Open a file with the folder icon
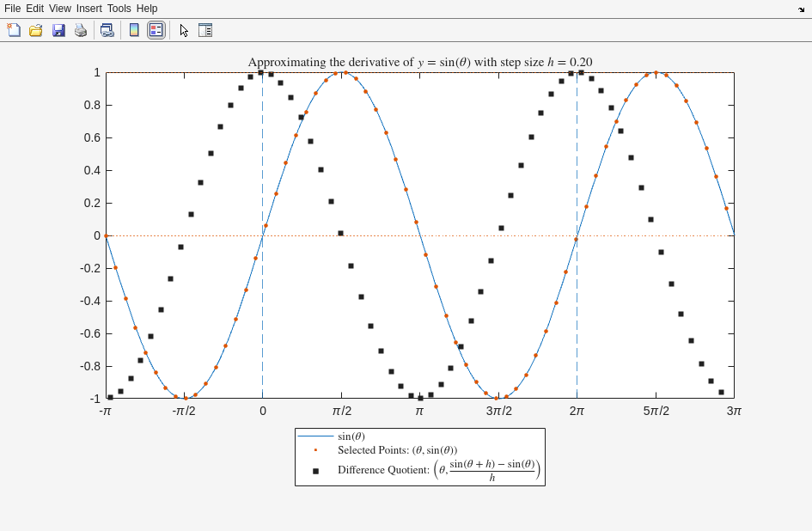 [36, 30]
